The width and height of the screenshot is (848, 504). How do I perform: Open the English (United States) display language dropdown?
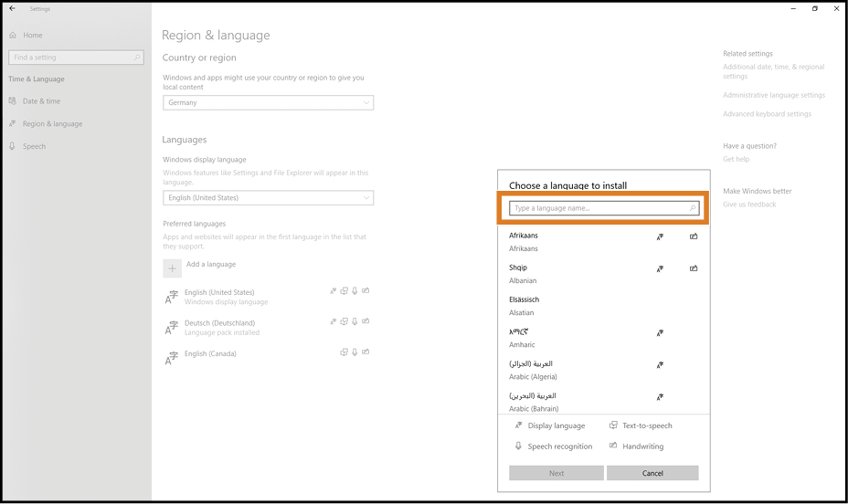(x=269, y=198)
